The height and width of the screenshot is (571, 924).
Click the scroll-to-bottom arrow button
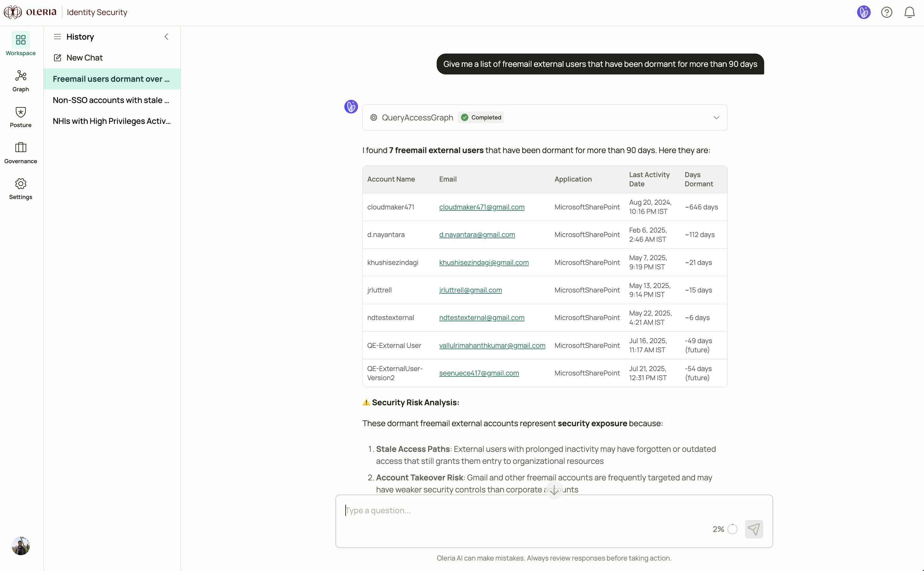click(554, 491)
